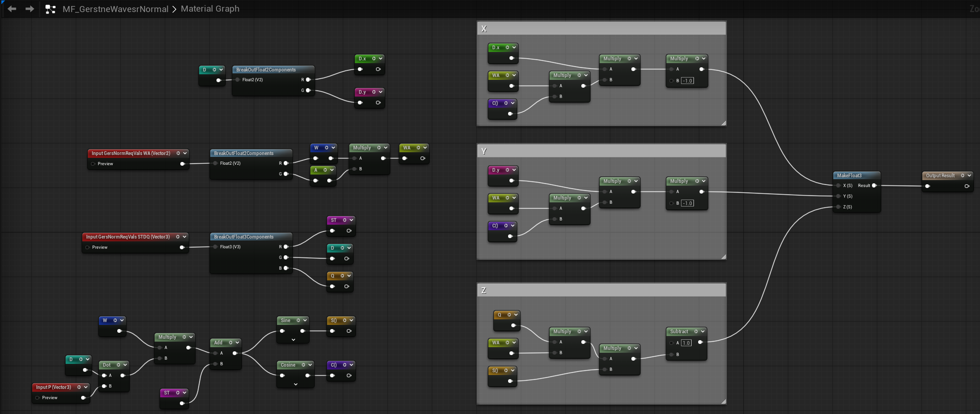Expand the Output Result node chevron
Viewport: 980px width, 414px height.
(x=969, y=175)
